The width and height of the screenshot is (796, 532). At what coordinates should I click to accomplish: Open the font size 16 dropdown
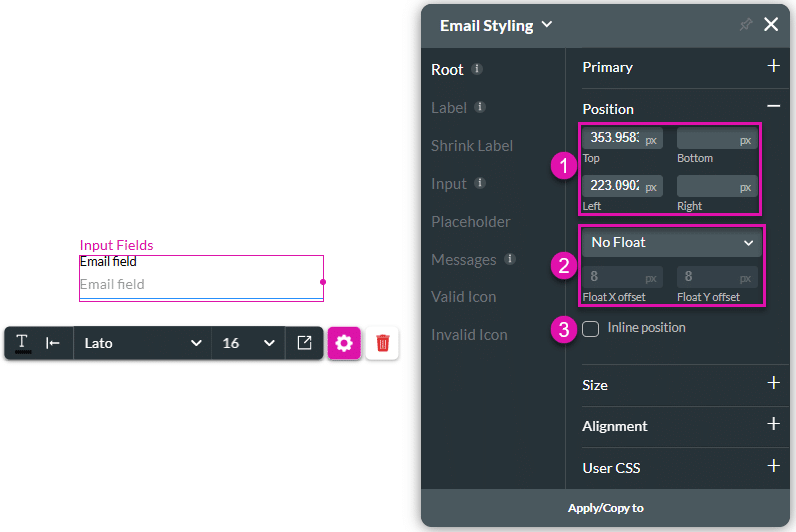248,343
